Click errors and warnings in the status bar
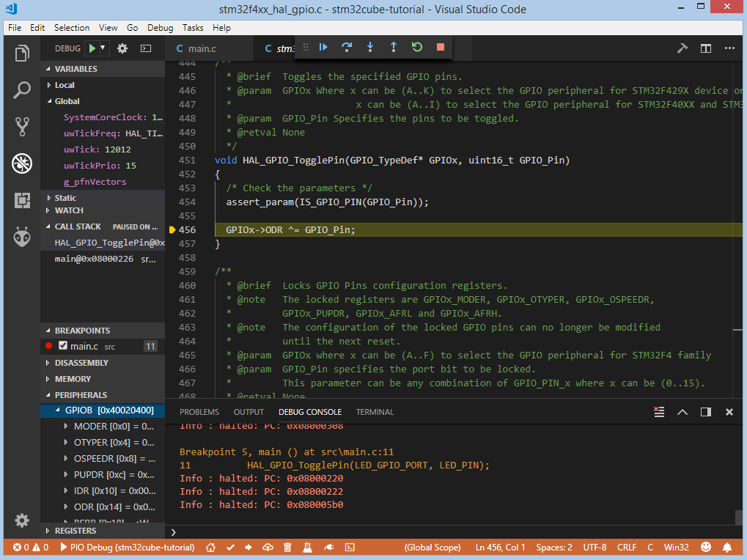 point(31,547)
